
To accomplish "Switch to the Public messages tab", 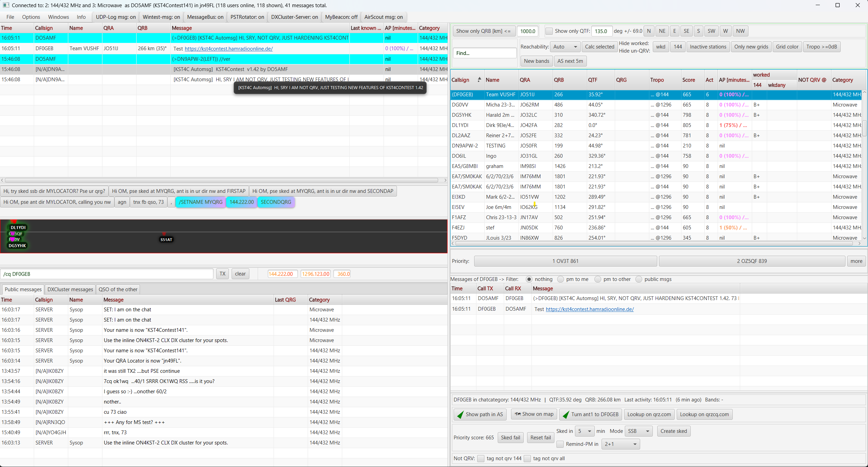I will [23, 289].
